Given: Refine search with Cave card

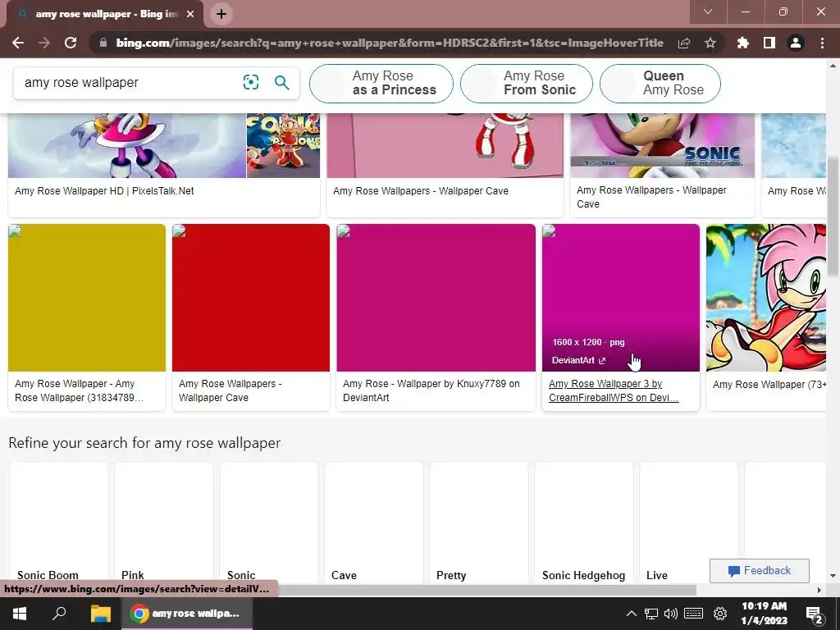Looking at the screenshot, I should pyautogui.click(x=374, y=523).
